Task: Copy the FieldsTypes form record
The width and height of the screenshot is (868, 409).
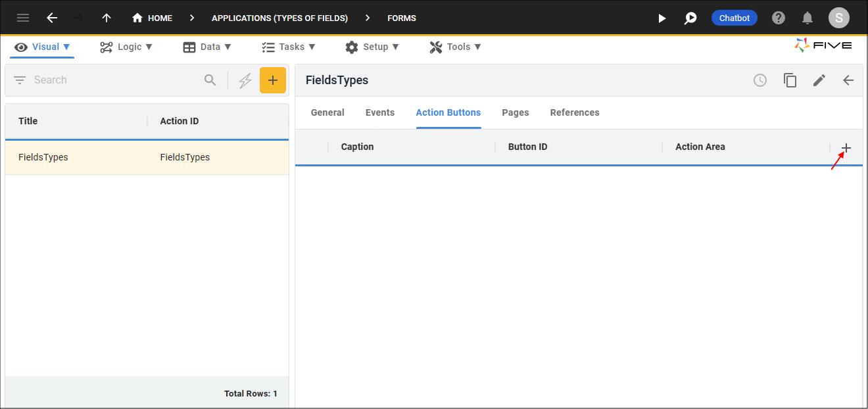Action: point(790,80)
